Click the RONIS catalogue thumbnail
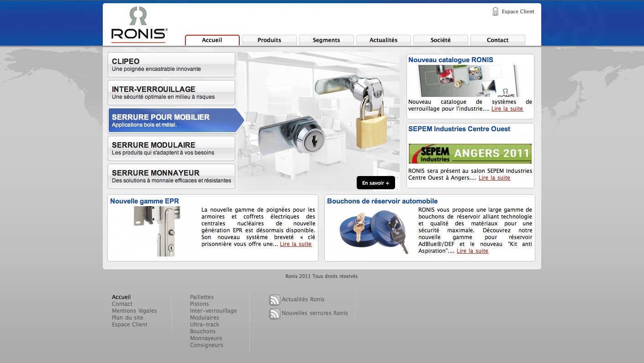Image resolution: width=644 pixels, height=363 pixels. pyautogui.click(x=470, y=80)
